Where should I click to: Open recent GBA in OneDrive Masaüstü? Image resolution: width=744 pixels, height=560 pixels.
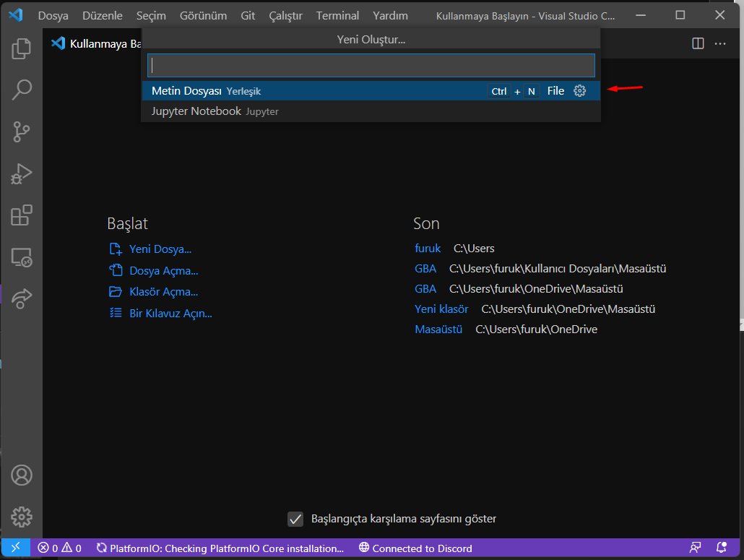tap(425, 289)
